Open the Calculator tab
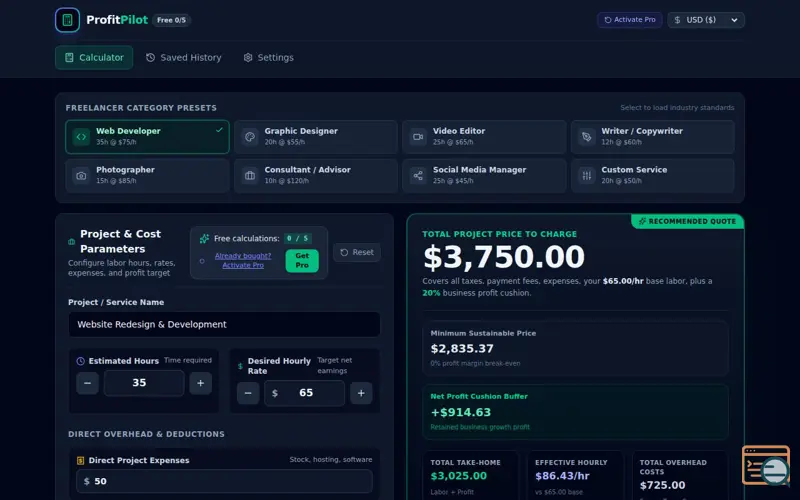 (94, 58)
